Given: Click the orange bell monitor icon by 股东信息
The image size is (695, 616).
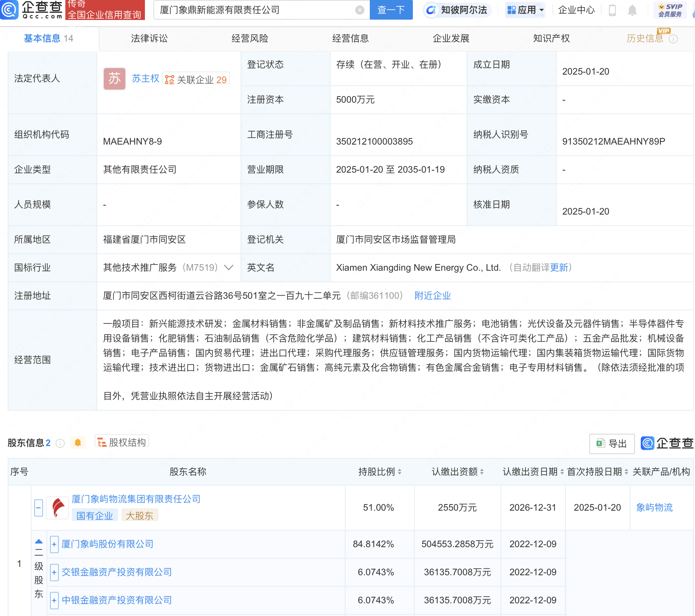Looking at the screenshot, I should pos(78,443).
